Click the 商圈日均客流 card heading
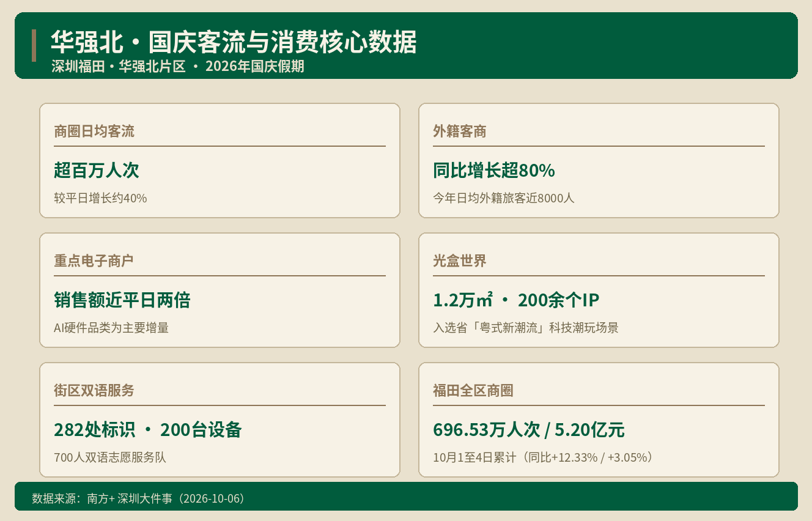 [94, 131]
